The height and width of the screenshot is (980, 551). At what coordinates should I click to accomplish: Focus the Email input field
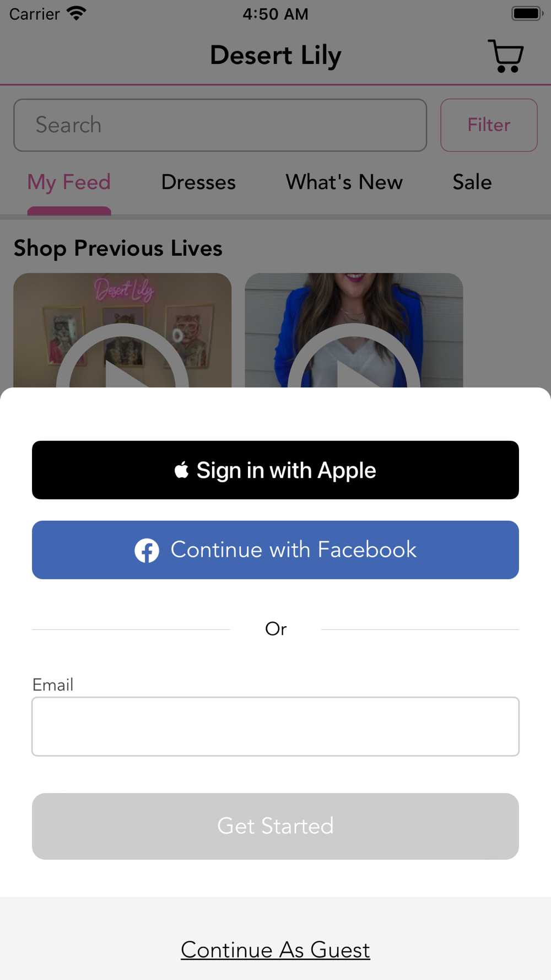pyautogui.click(x=275, y=726)
